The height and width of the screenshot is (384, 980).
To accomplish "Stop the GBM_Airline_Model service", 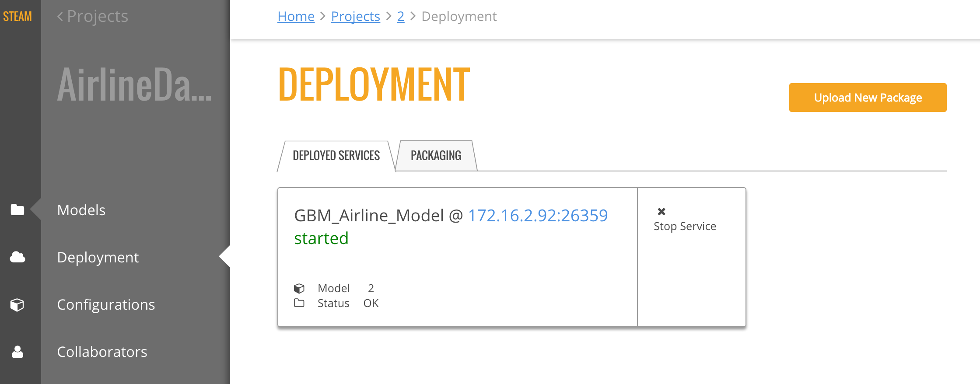I will [x=685, y=226].
